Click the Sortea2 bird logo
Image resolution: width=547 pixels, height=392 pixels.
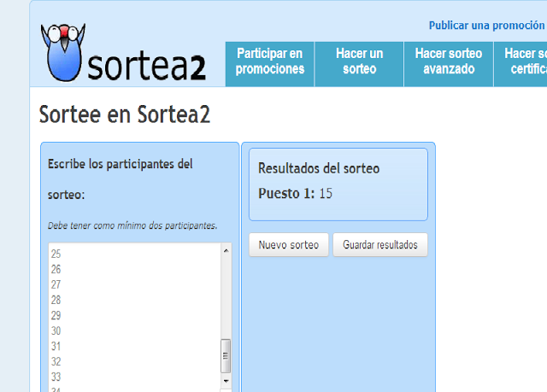coord(63,53)
